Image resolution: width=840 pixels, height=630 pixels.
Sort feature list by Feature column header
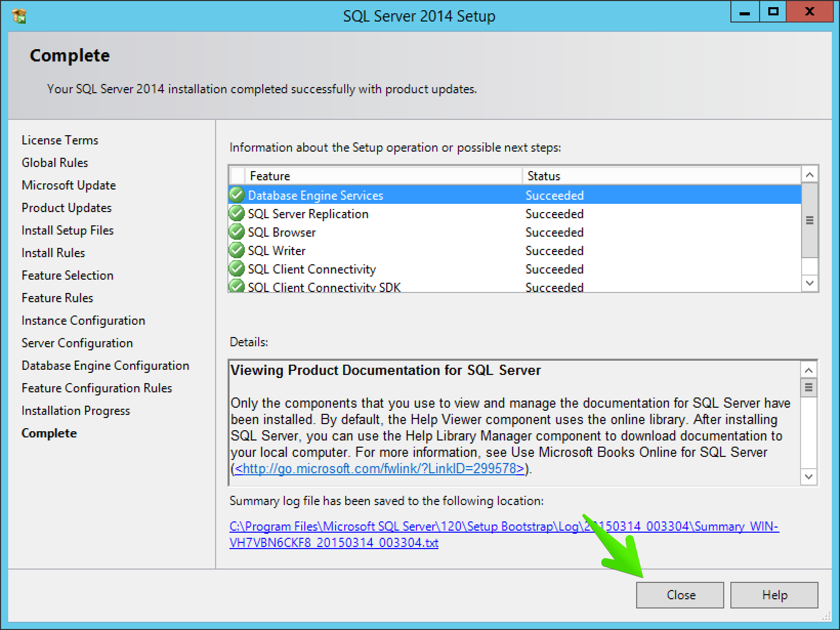point(383,176)
